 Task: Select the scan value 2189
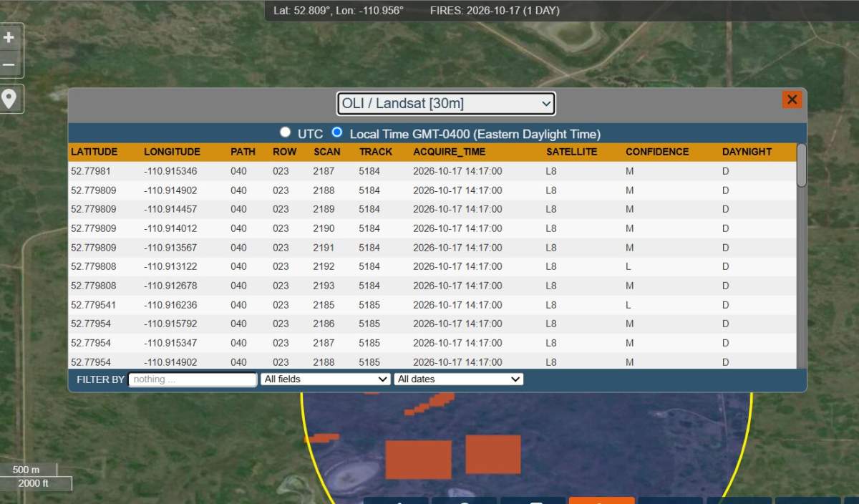tap(324, 209)
